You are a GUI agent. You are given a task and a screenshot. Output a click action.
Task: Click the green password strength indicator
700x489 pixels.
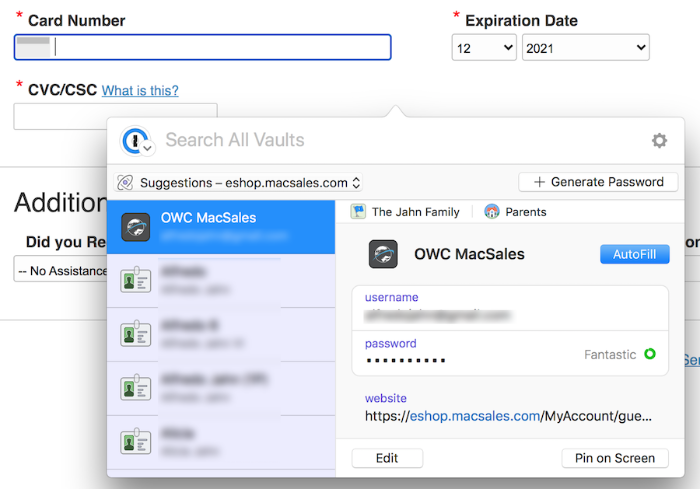[650, 354]
